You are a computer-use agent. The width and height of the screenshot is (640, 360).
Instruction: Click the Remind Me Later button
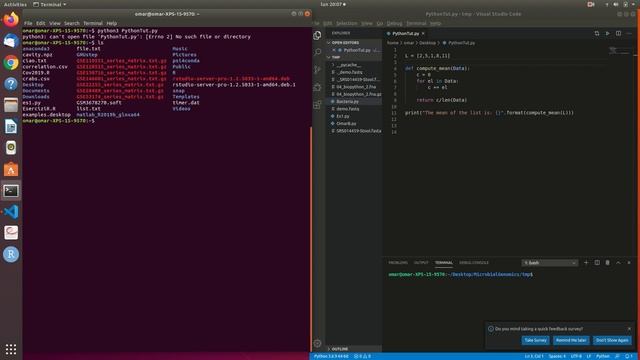pos(571,340)
